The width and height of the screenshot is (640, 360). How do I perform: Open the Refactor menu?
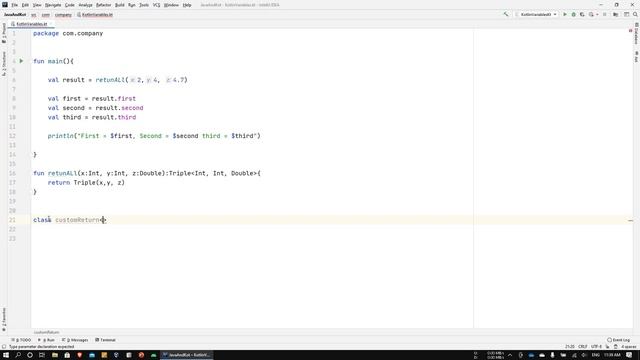[x=103, y=5]
